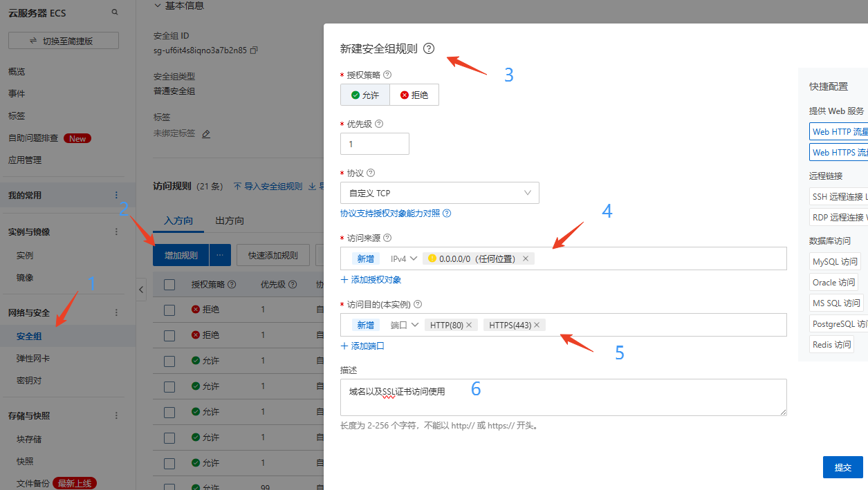Screen dimensions: 868x490
Task: Click the '...' more options icon beside 增加规则
Action: (x=220, y=254)
